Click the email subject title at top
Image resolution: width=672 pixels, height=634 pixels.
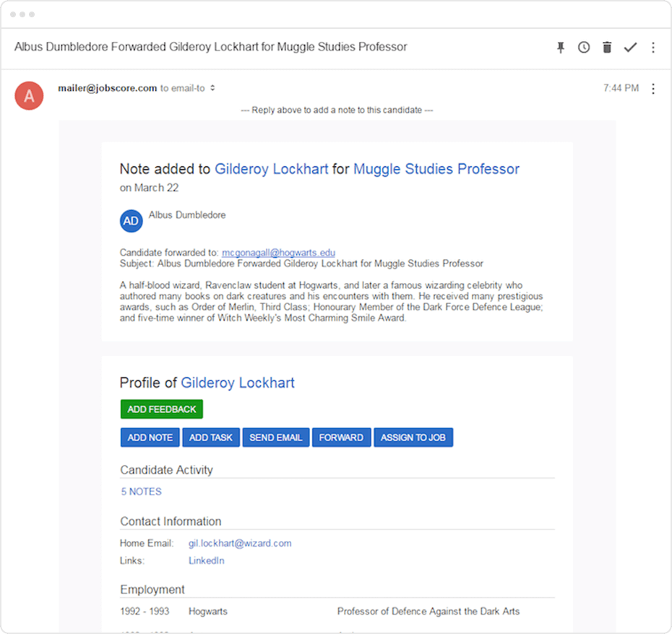tap(211, 47)
